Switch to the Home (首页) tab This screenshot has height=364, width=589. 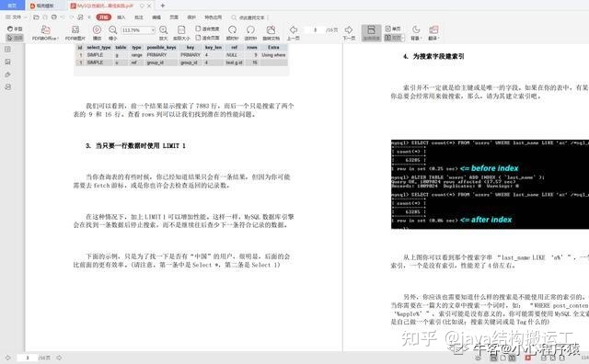12,6
